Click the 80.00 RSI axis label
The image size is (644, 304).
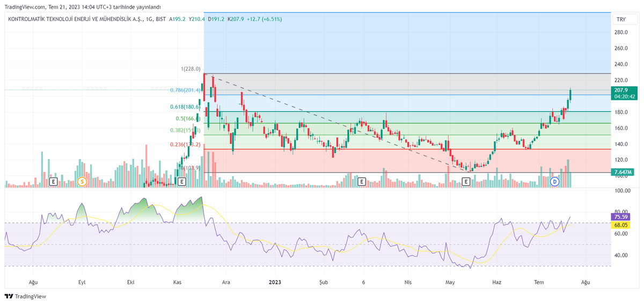tap(621, 212)
